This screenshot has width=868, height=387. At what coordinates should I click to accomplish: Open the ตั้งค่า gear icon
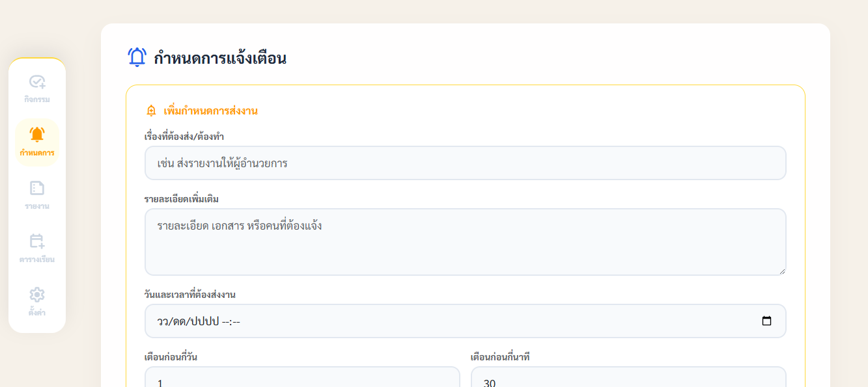pyautogui.click(x=37, y=295)
